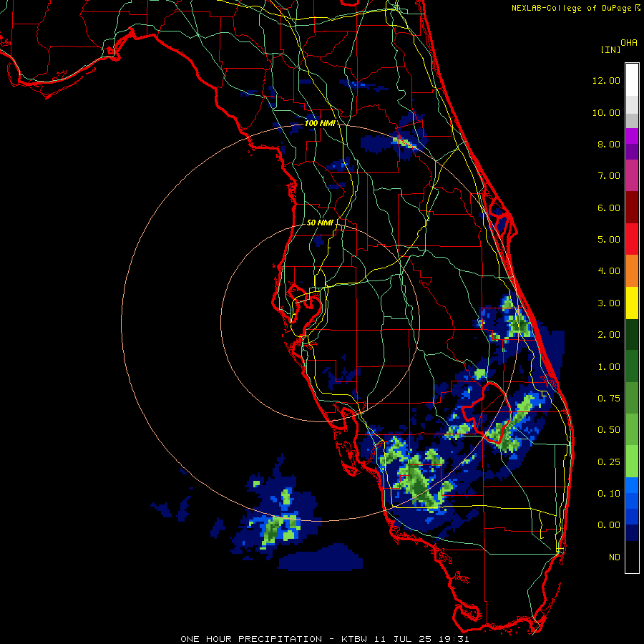
Task: Click the [IN] units label
Action: point(610,49)
